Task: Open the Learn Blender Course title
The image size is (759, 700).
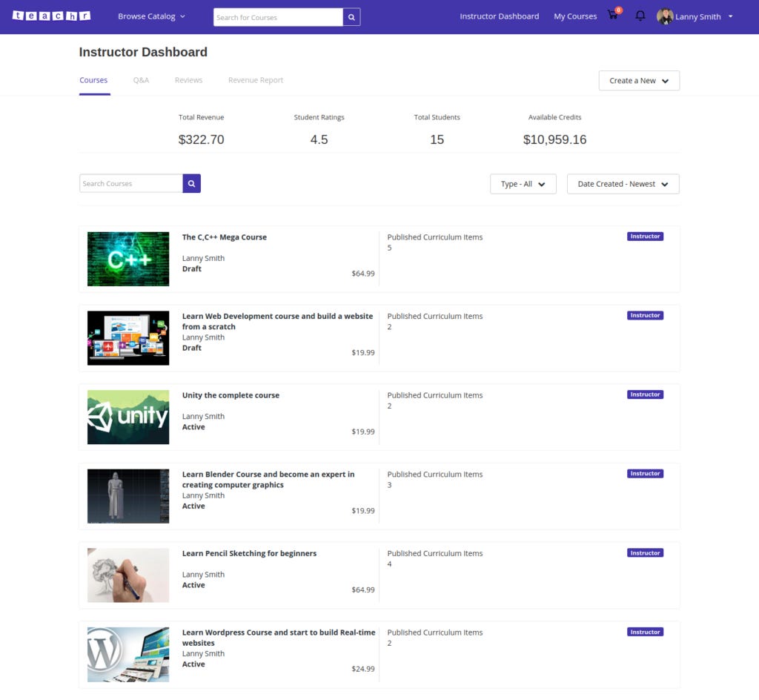Action: 268,480
